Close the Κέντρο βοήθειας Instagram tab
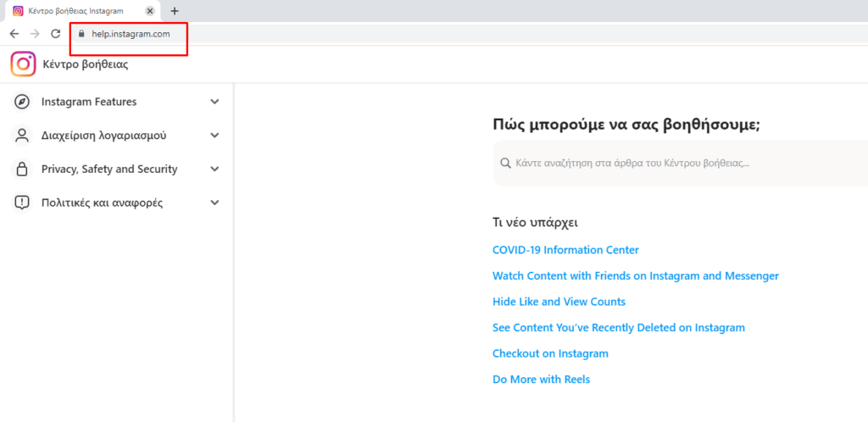Image resolution: width=868 pixels, height=422 pixels. point(150,10)
